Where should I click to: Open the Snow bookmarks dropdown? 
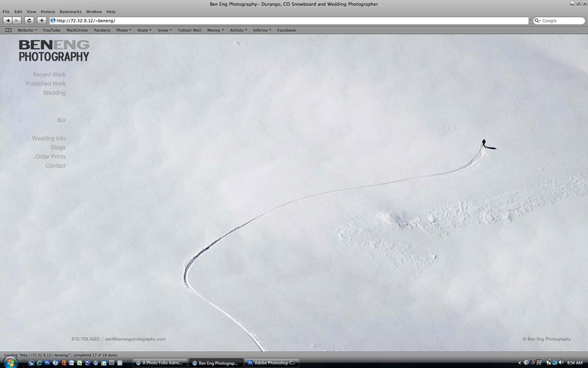point(165,30)
